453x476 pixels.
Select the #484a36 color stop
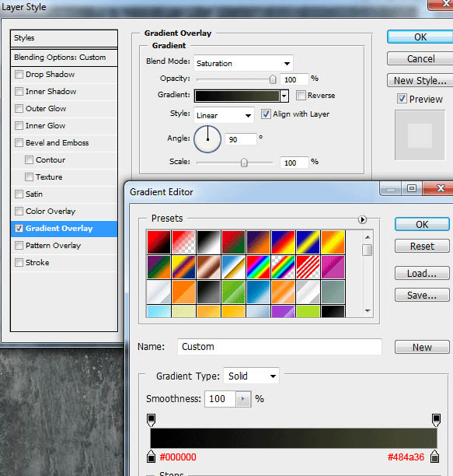[435, 457]
